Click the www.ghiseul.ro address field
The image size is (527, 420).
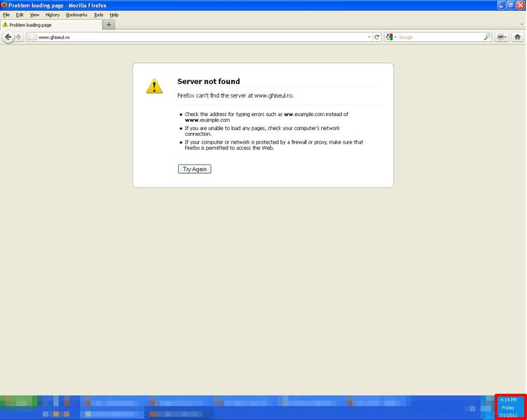coord(196,37)
